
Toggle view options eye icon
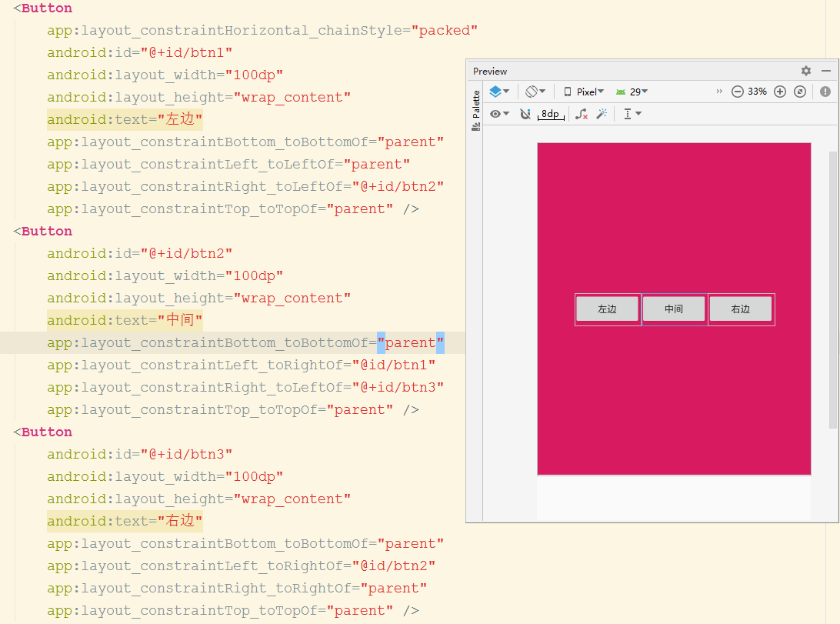click(x=498, y=114)
